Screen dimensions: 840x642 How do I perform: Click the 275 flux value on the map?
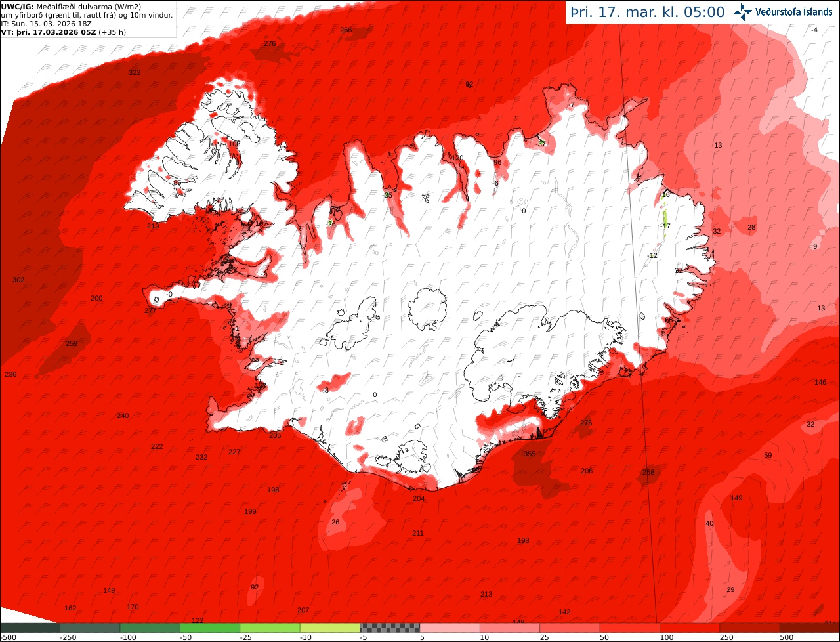pyautogui.click(x=586, y=423)
